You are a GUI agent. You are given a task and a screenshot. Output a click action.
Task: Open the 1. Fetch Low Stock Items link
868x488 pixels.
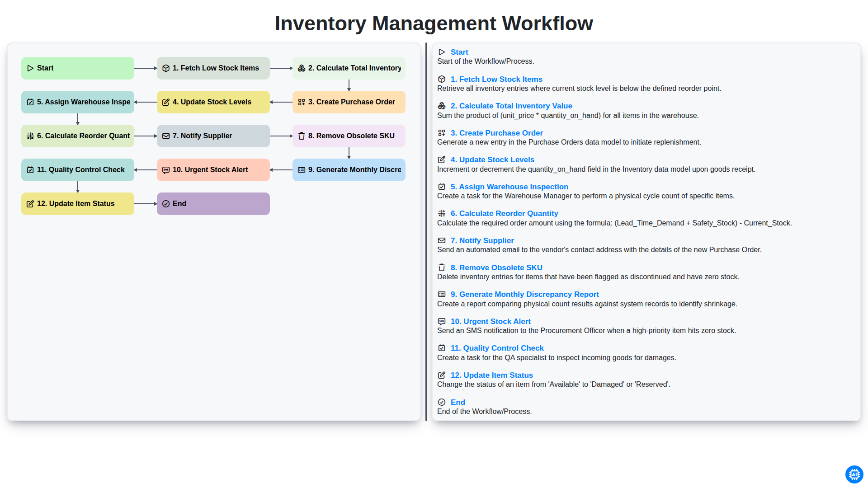point(496,79)
